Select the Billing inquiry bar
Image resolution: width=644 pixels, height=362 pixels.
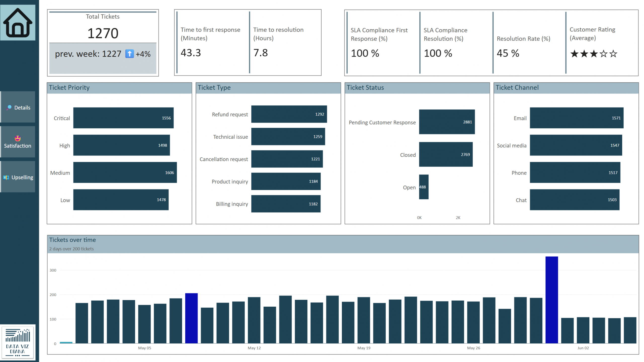286,204
